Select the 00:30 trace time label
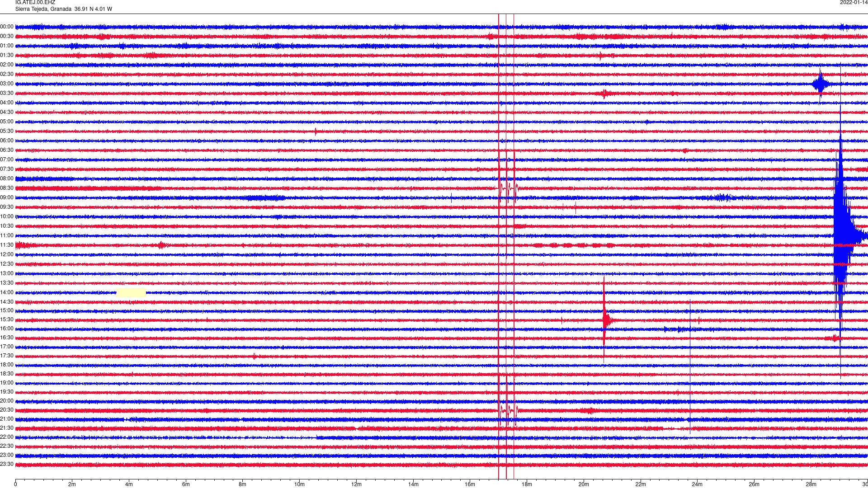 7,36
